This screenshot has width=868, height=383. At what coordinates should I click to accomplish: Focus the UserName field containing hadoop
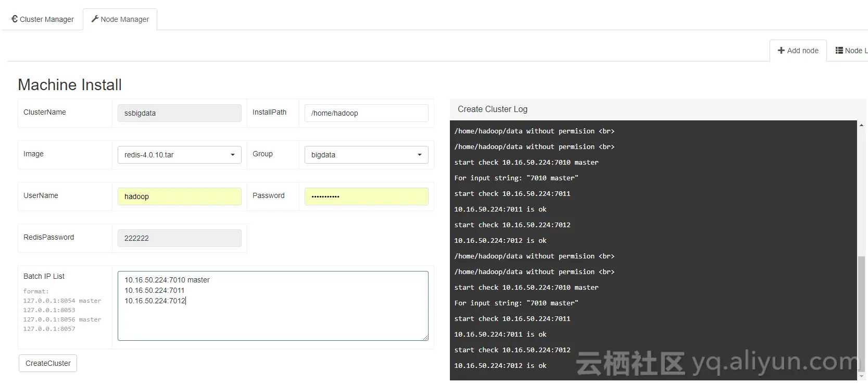[x=180, y=196]
